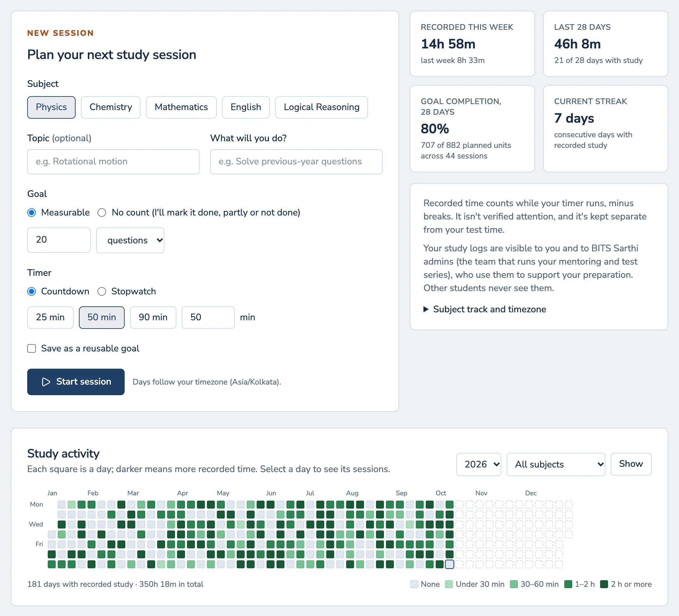Open the 2026 year dropdown
Screen dimensions: 679x616
pos(479,464)
